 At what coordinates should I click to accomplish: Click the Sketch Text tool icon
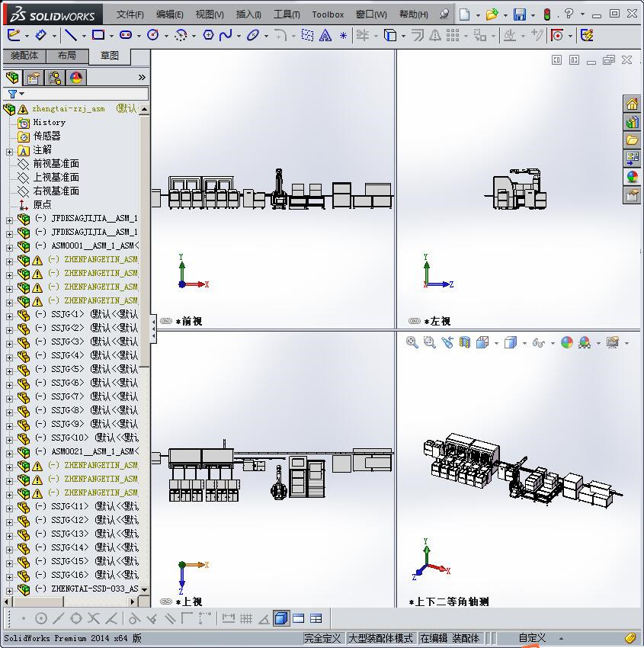(x=325, y=36)
